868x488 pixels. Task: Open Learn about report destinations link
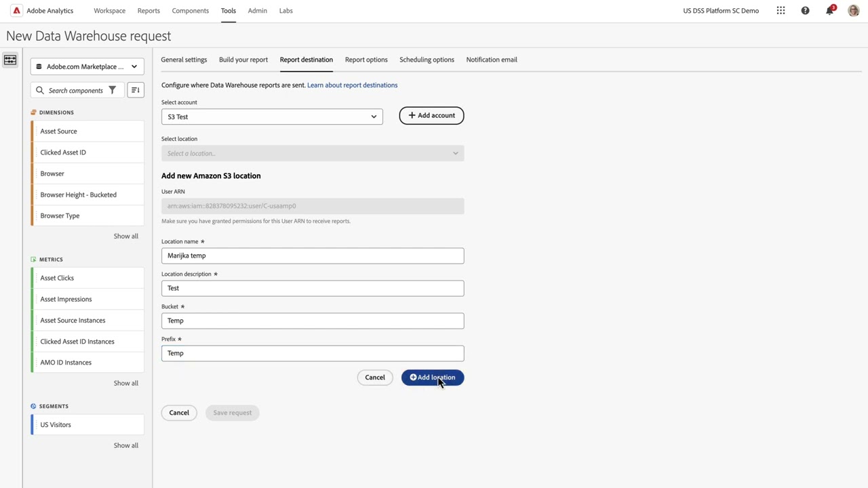[x=353, y=85]
